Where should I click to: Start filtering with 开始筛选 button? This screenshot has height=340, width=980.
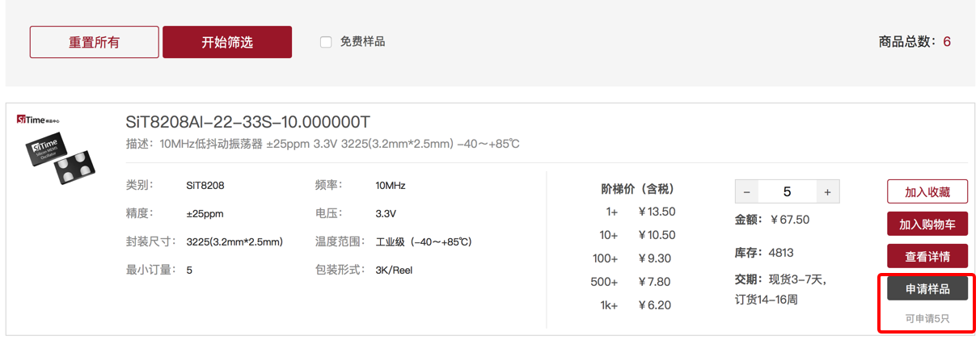pos(227,42)
